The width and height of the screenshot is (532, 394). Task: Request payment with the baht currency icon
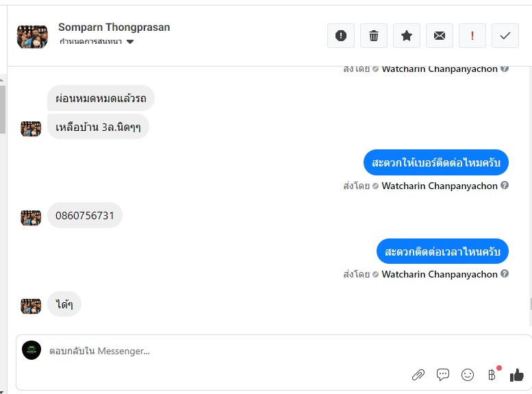tap(492, 375)
